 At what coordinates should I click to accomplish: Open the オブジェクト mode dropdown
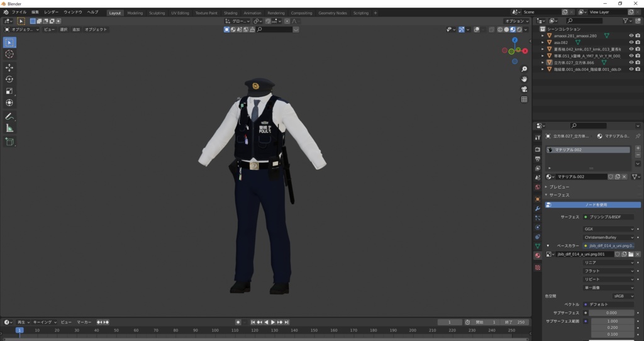tap(22, 30)
